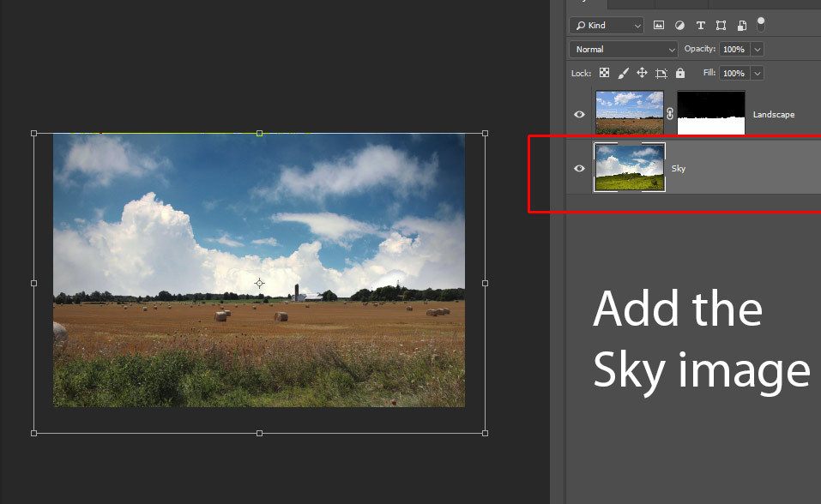The image size is (821, 504).
Task: Toggle the Landscape layer mask link icon
Action: [x=671, y=113]
